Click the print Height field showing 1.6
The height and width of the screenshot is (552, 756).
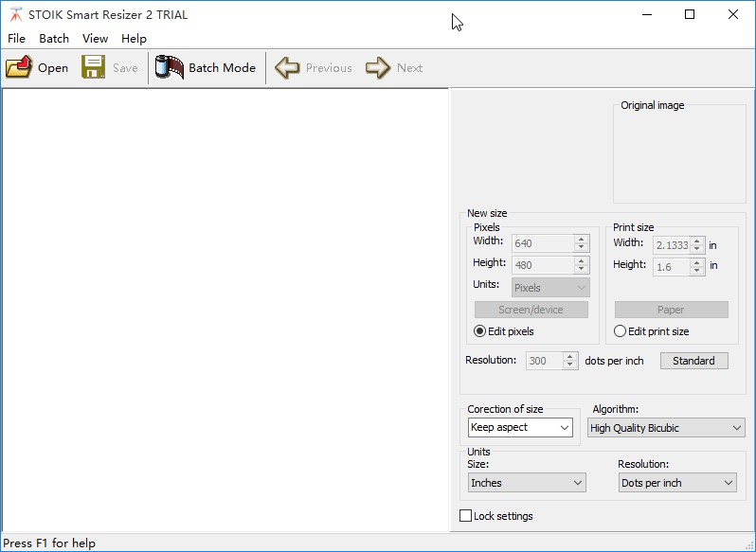pyautogui.click(x=672, y=267)
